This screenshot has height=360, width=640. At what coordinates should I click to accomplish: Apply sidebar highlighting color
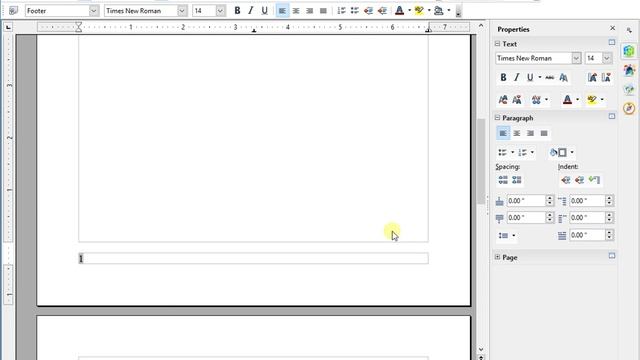(x=592, y=100)
